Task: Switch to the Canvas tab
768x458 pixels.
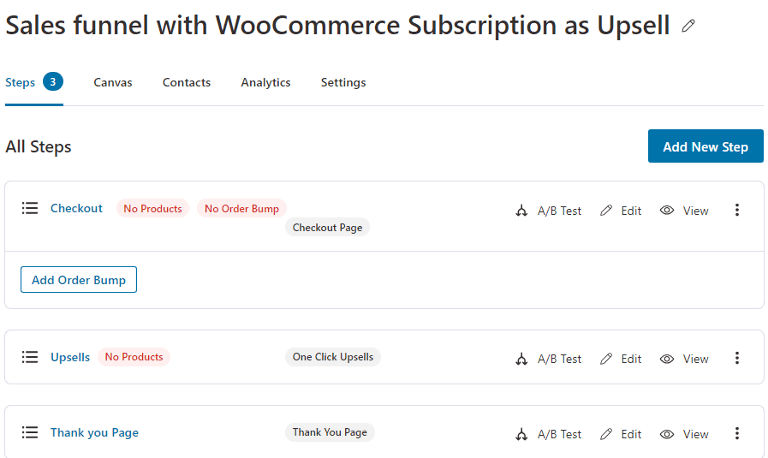Action: point(113,82)
